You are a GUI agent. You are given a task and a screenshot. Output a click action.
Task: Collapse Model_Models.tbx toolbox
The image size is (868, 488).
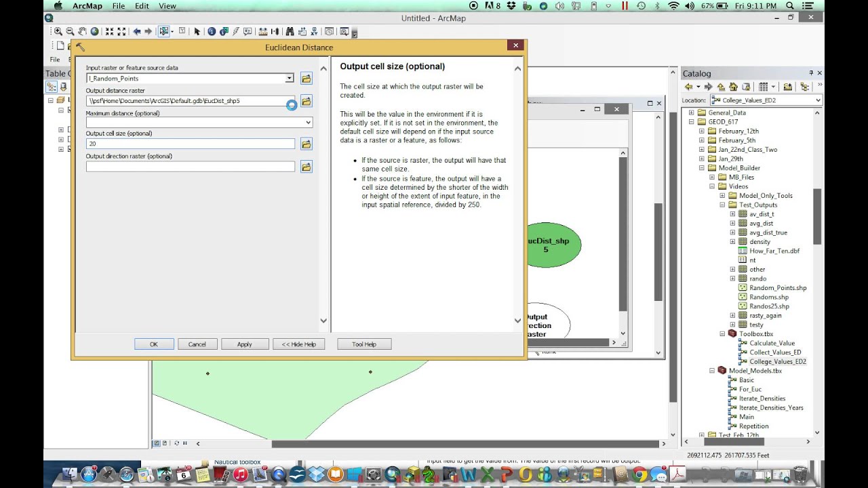click(712, 371)
